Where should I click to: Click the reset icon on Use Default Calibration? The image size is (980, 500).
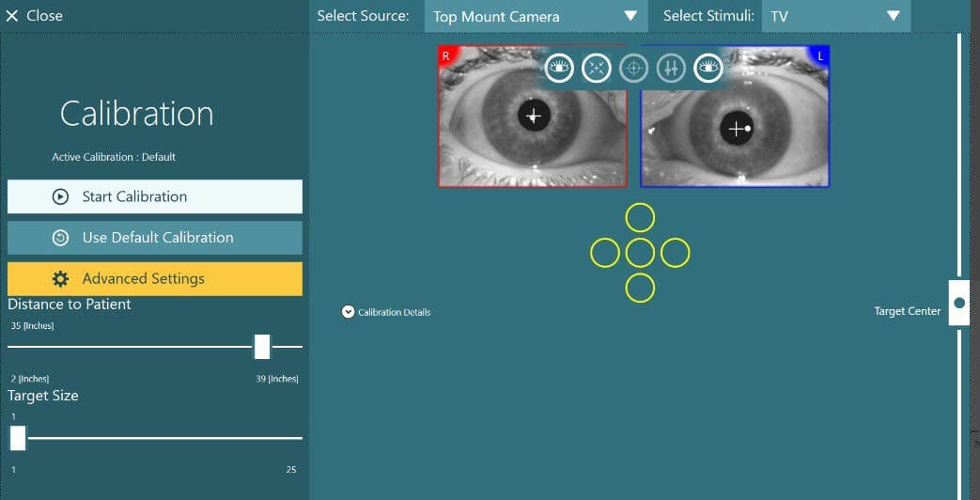point(60,238)
